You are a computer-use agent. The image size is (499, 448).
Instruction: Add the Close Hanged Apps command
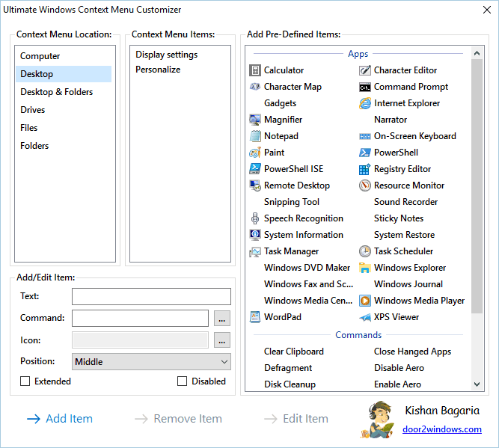[412, 352]
